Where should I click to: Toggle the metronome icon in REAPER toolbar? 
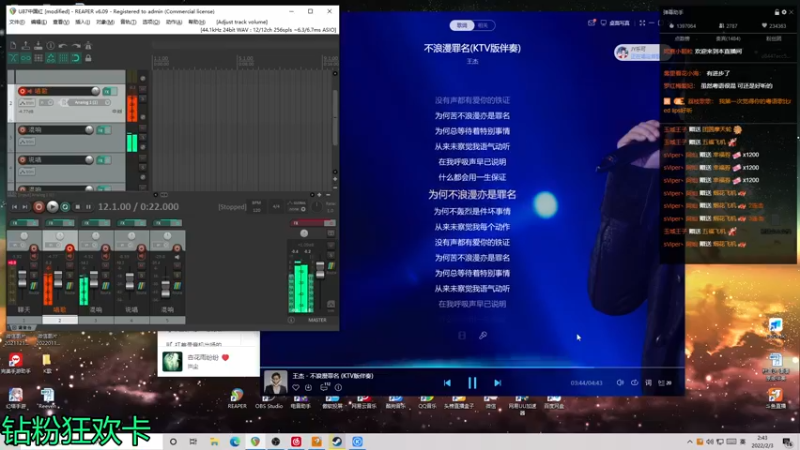tap(88, 45)
